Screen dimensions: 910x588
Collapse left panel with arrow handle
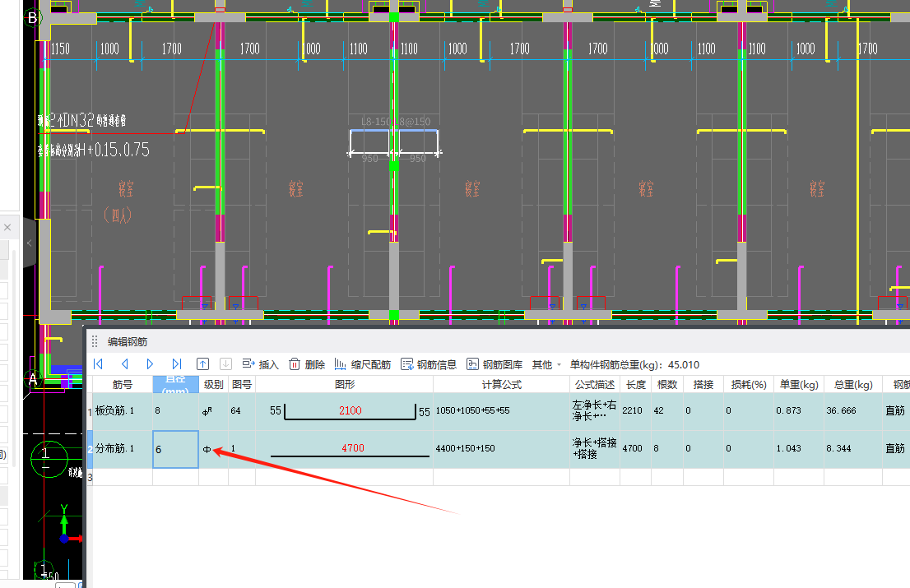pos(29,243)
